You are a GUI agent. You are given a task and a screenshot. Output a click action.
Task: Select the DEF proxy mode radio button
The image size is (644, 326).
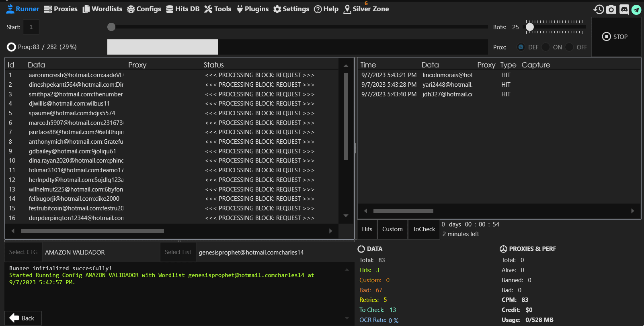(521, 47)
